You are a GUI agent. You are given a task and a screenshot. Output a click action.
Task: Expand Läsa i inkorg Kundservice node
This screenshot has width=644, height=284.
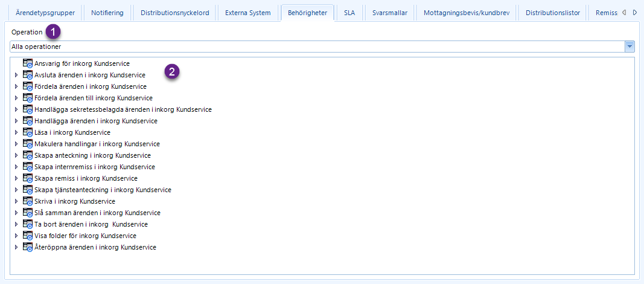(16, 133)
